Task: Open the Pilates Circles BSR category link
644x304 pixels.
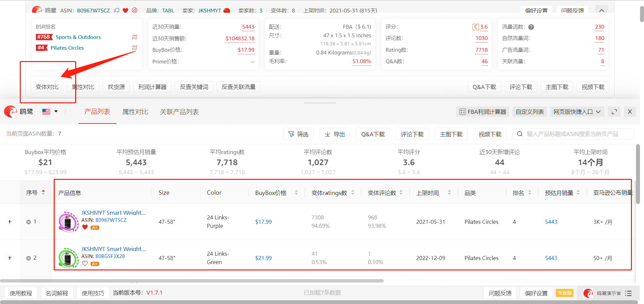Action: [67, 48]
